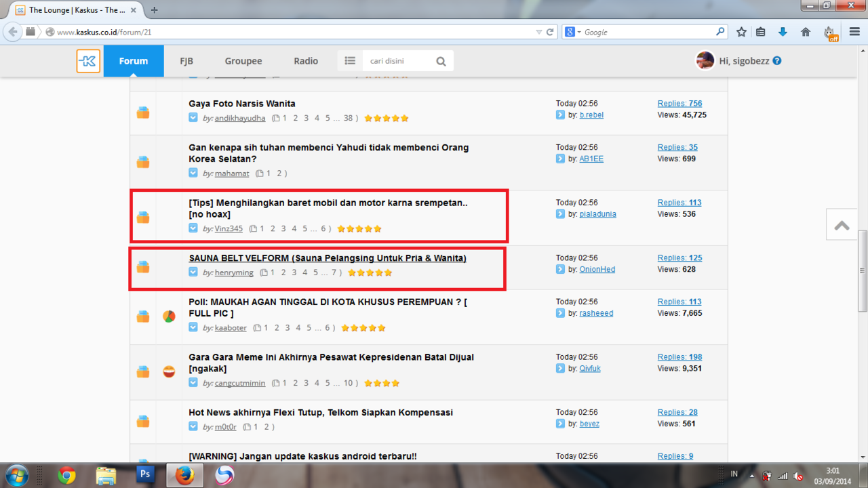Go to last post by b.rebel
Viewport: 868px width, 488px height.
click(560, 115)
